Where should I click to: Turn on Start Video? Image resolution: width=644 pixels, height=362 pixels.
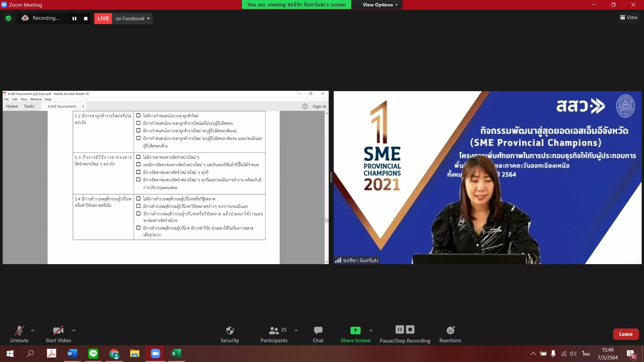(58, 335)
